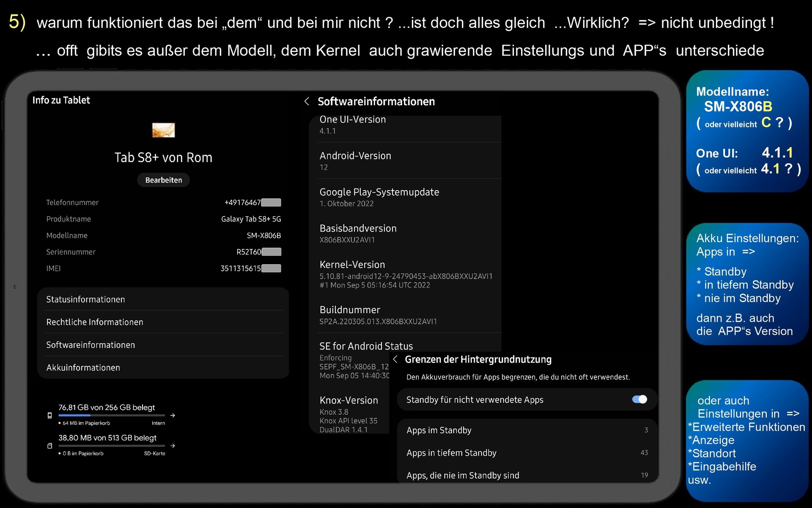Click the IMEI row
Screen dimensions: 812x508
[163, 268]
